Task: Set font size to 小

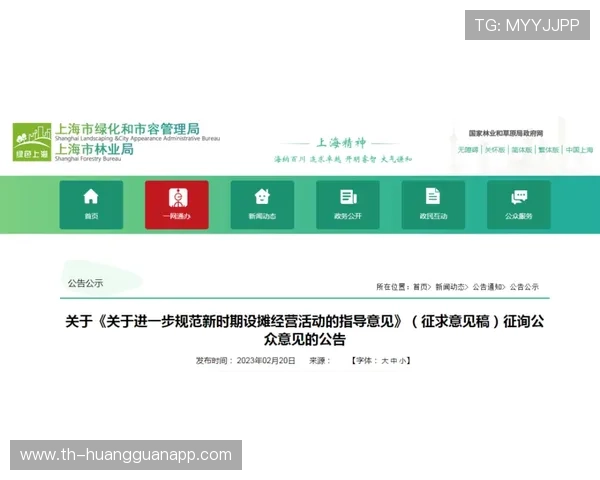Action: click(x=403, y=361)
